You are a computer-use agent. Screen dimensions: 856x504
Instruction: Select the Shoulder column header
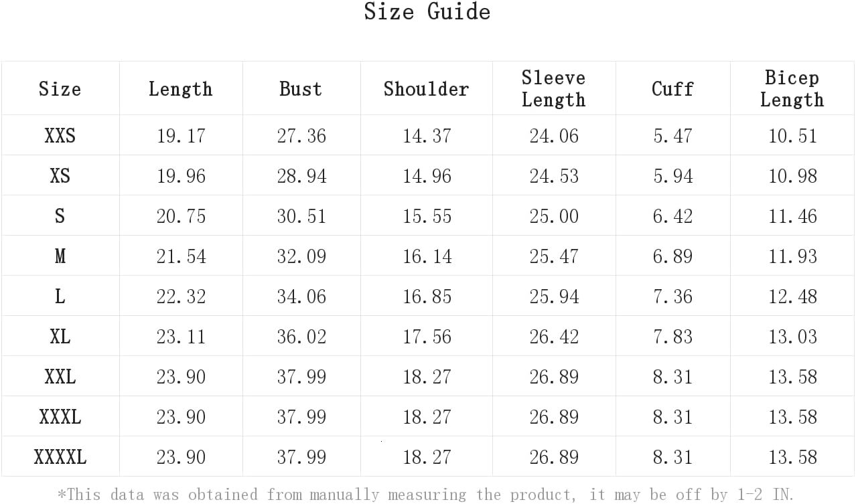[426, 89]
